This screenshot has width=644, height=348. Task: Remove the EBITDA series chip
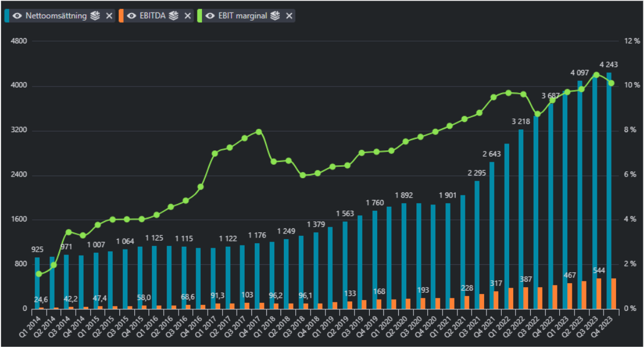(187, 15)
